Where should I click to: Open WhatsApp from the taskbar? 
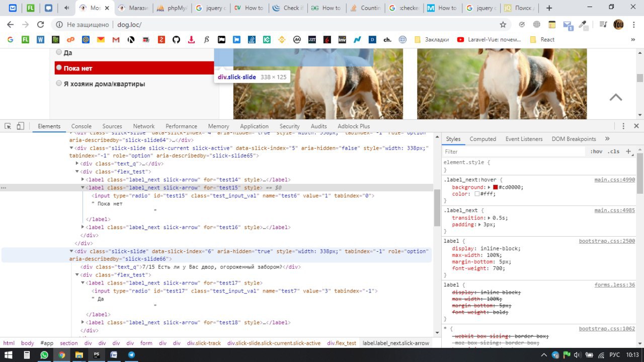(44, 355)
